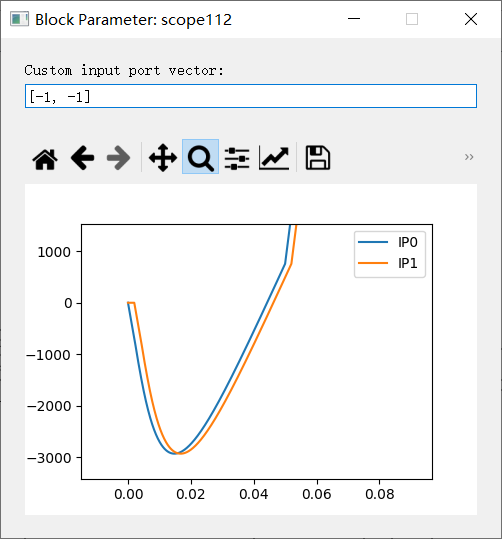
Task: Go back to the previous plot view
Action: [x=83, y=158]
